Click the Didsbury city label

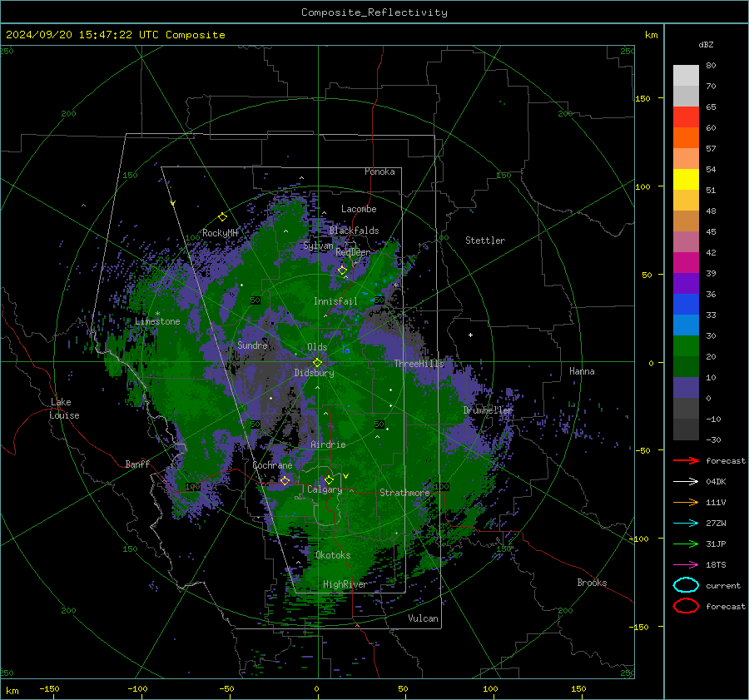[314, 373]
